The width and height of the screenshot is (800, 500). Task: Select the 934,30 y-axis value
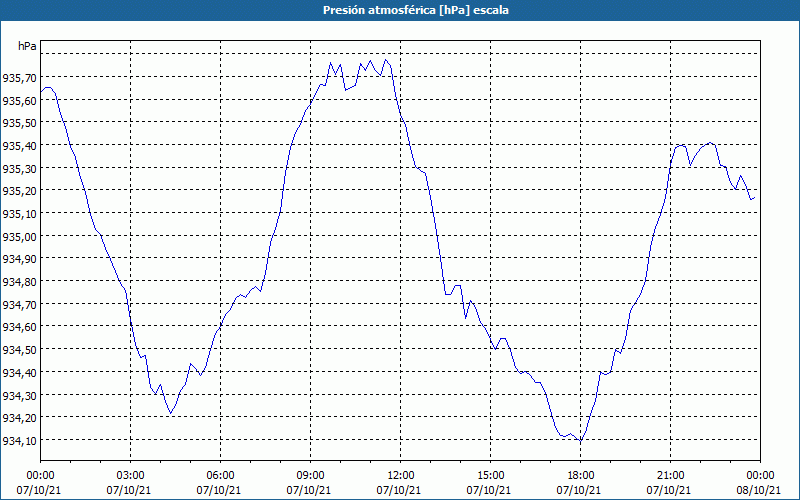click(x=20, y=395)
